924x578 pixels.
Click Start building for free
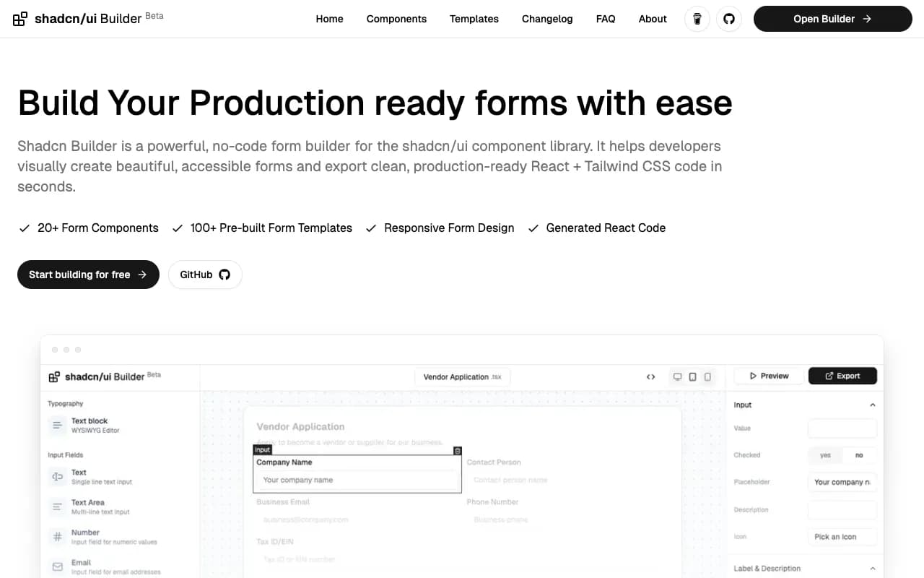click(x=88, y=275)
